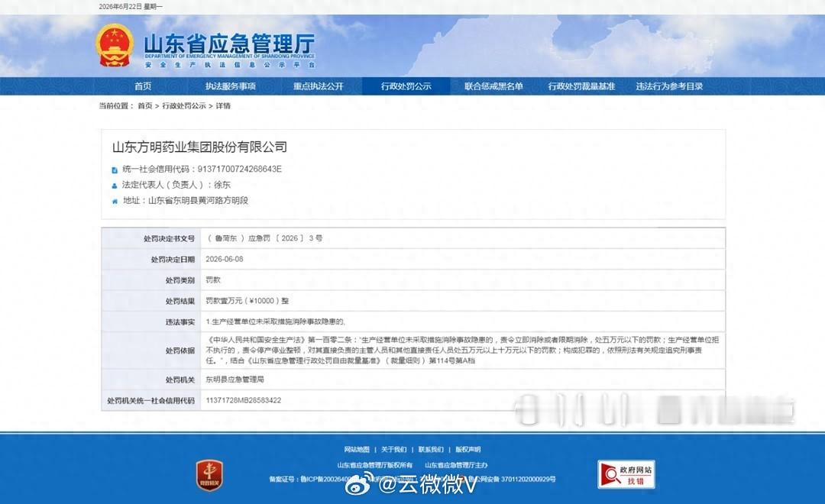Select the 行政处罚公示 navigation tab
The image size is (825, 504).
pyautogui.click(x=406, y=86)
